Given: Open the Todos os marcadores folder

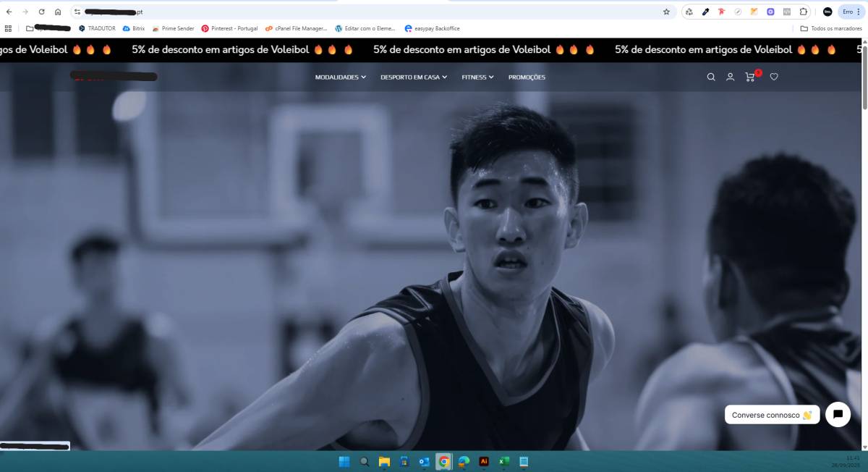Looking at the screenshot, I should [831, 28].
